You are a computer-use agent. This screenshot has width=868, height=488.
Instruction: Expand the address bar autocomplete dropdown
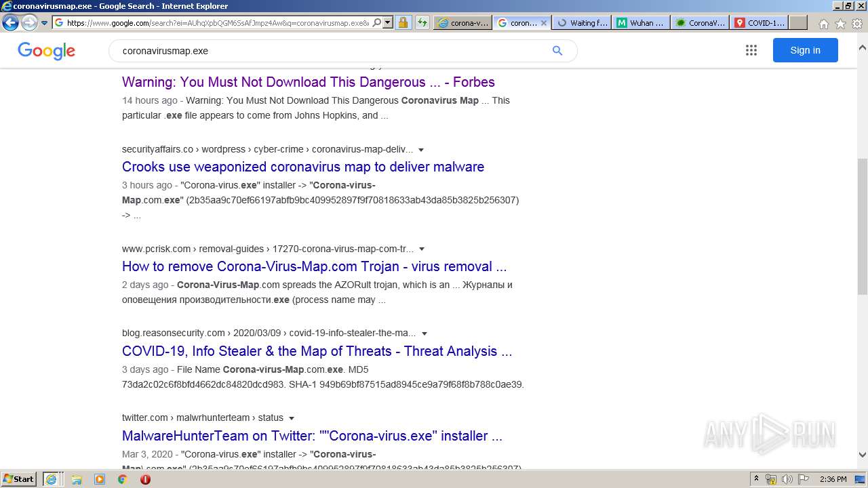[x=388, y=22]
